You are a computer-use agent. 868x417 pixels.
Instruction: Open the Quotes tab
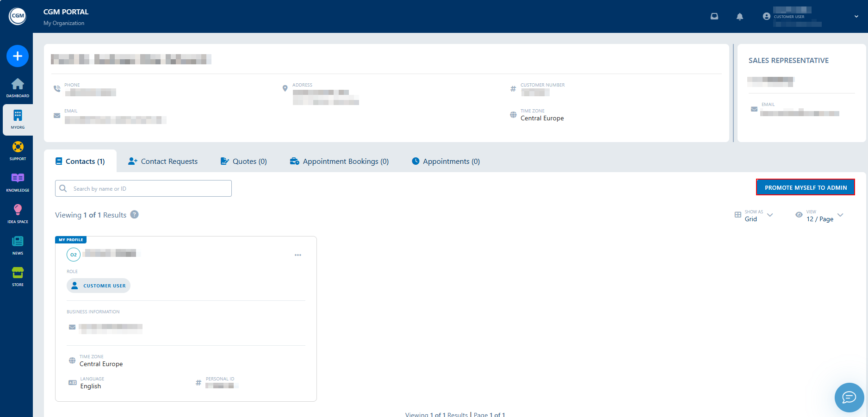click(x=243, y=161)
